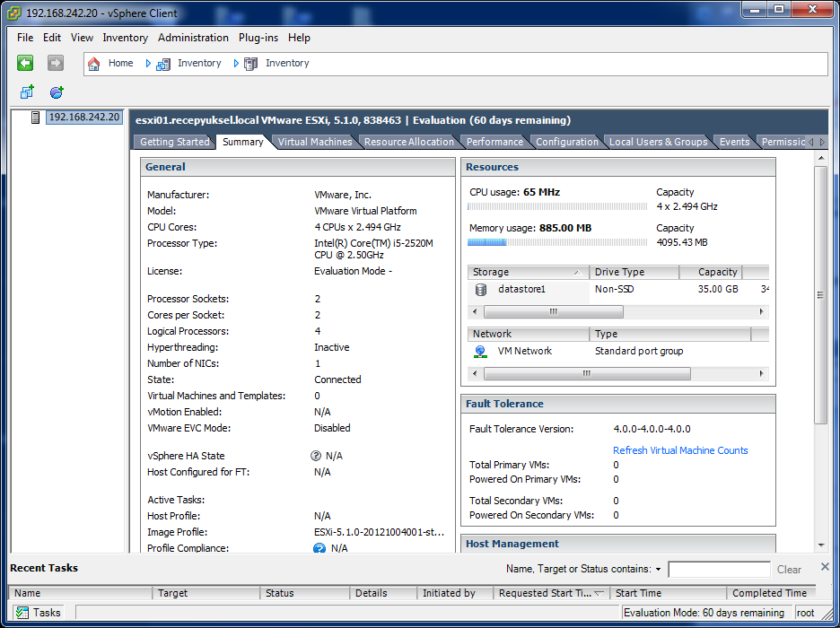Open the Configuration tab

coord(567,142)
